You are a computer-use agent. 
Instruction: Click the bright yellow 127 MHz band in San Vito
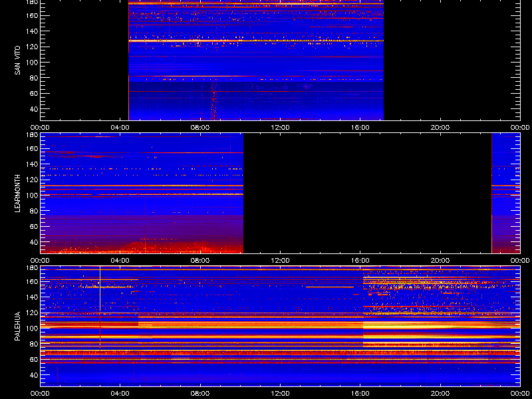point(256,41)
